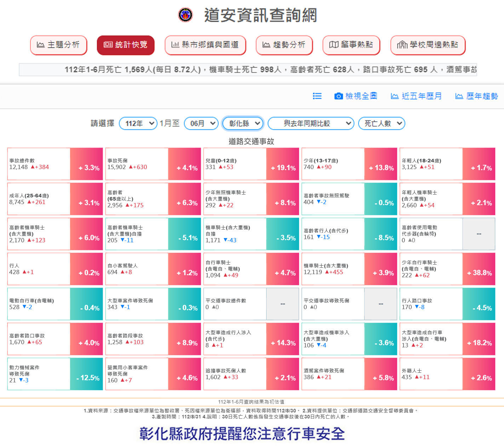Switch to the 統計快覽 tab
The width and height of the screenshot is (504, 446).
pos(126,45)
